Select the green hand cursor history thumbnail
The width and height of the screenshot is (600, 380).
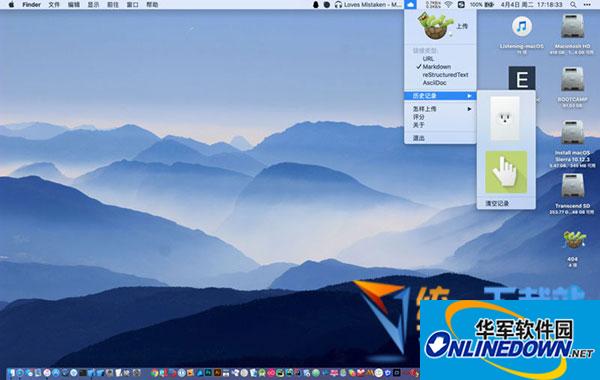tap(506, 172)
